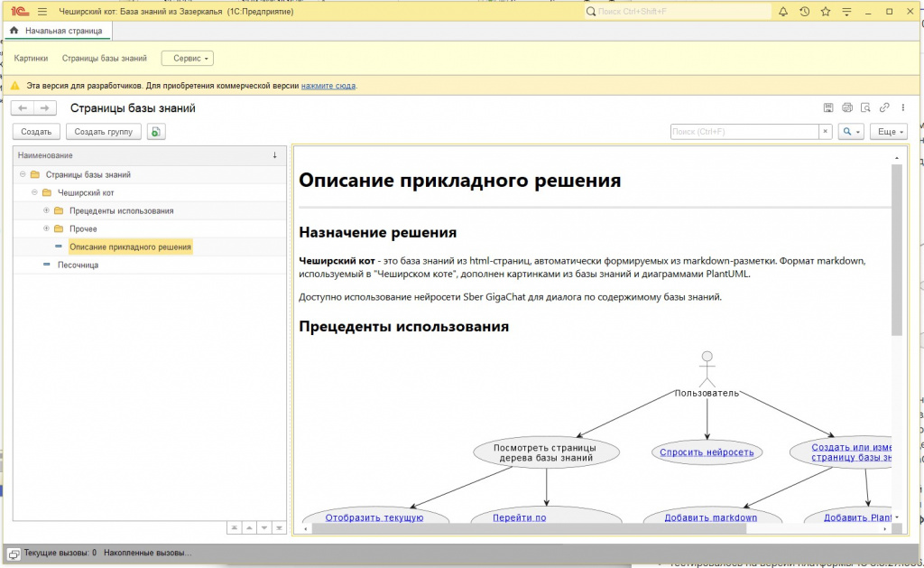Open the 1C main menu hamburger icon

point(42,12)
